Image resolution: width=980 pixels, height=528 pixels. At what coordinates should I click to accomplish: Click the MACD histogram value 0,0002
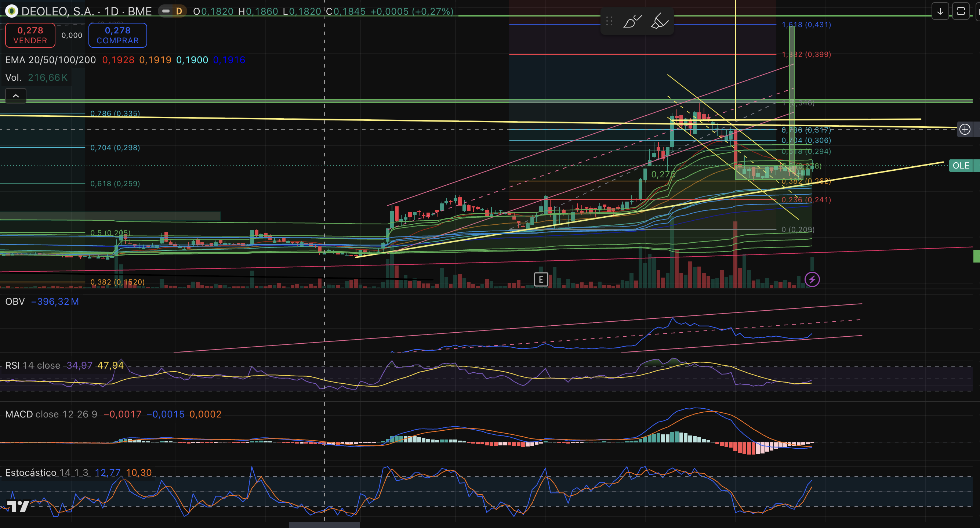click(206, 415)
